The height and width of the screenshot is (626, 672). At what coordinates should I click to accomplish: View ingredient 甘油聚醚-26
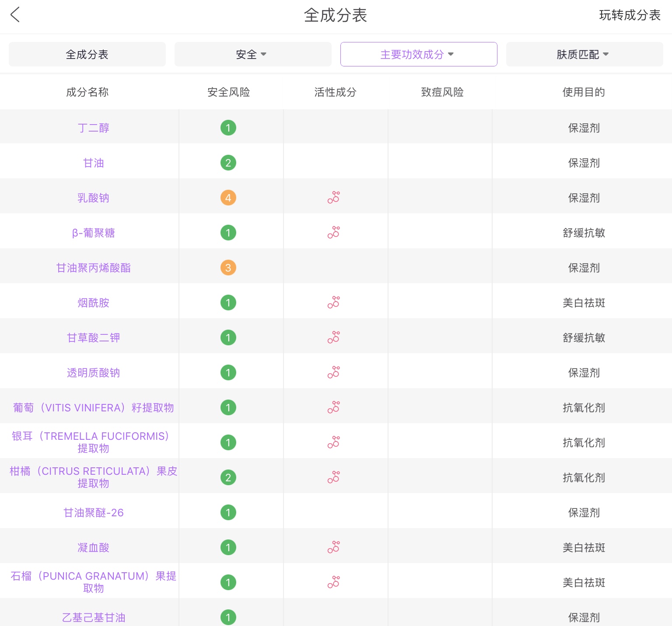pyautogui.click(x=93, y=512)
